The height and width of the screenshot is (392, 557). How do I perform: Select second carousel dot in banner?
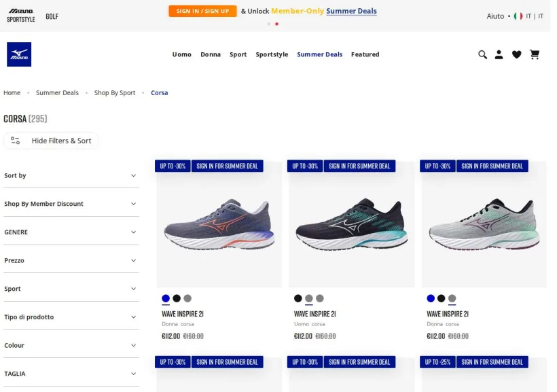(x=276, y=24)
